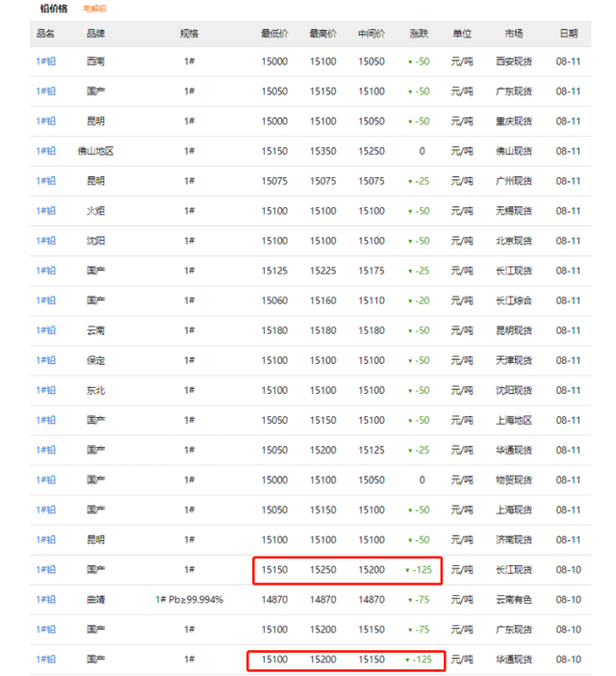
Task: Click the -75 change in 云南有色 row
Action: [x=419, y=600]
